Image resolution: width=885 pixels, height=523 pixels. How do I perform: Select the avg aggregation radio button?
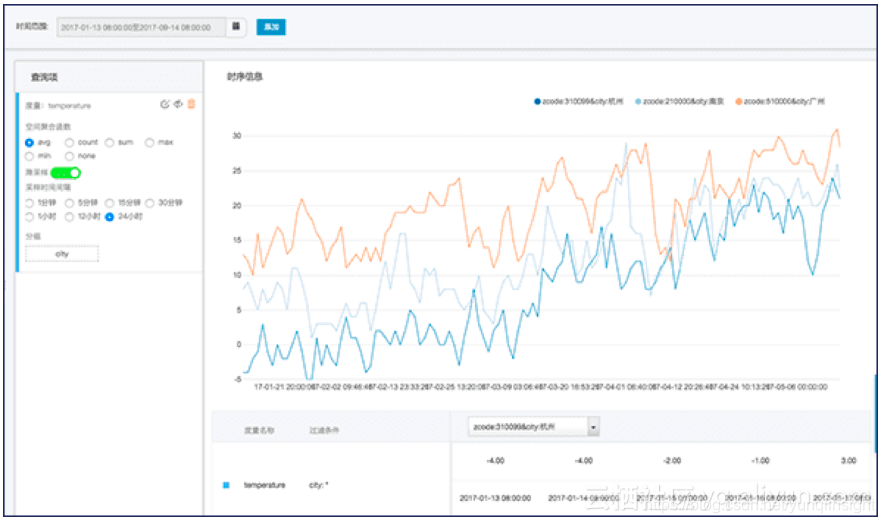click(29, 143)
